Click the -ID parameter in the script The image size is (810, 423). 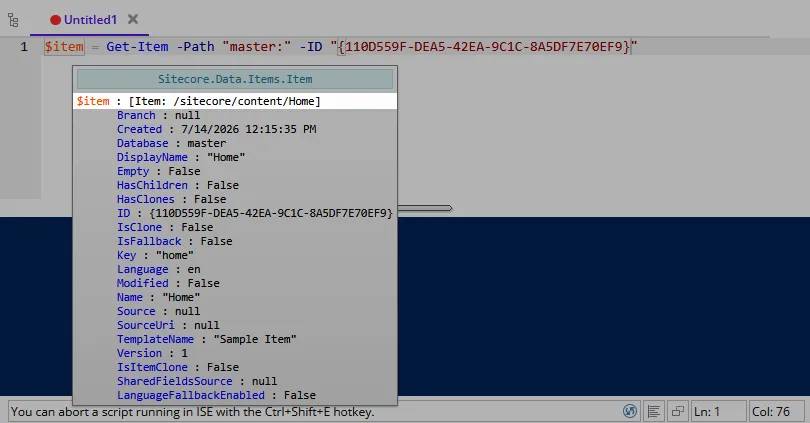[x=311, y=46]
